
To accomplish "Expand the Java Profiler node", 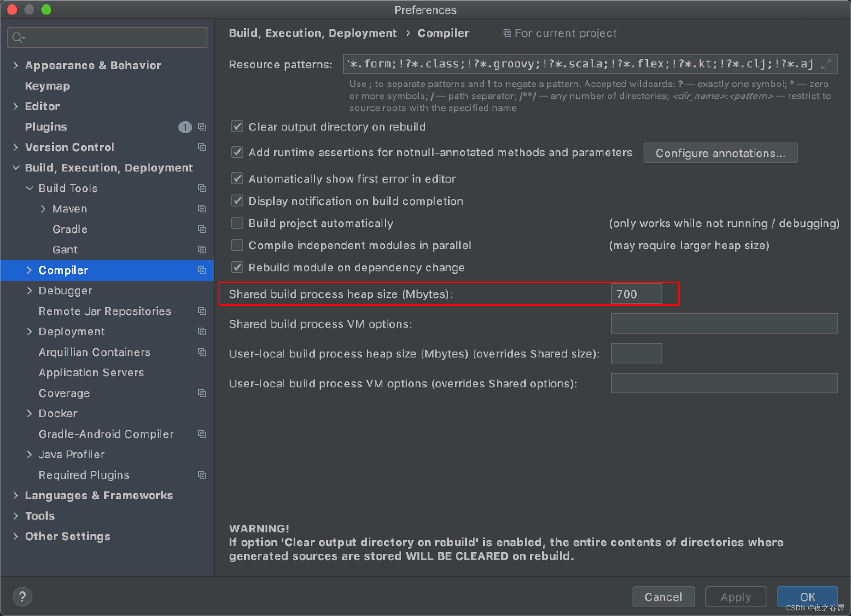I will pyautogui.click(x=29, y=454).
